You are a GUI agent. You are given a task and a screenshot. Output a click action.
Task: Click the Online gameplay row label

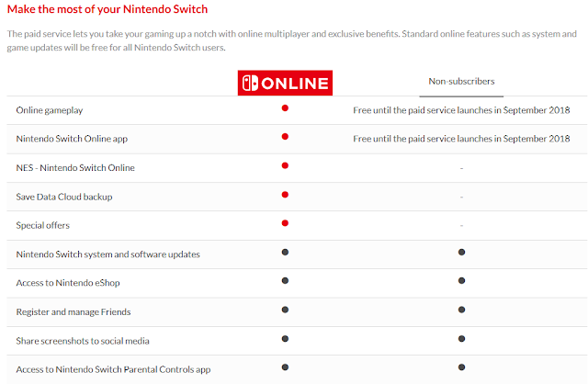click(x=50, y=110)
